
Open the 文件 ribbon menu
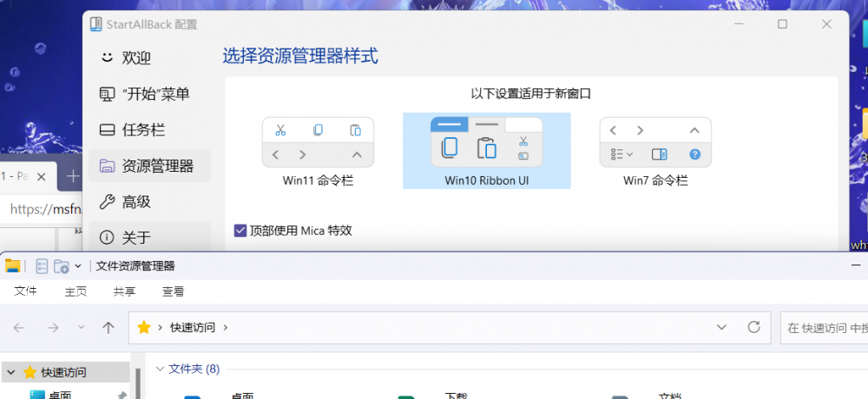(25, 291)
